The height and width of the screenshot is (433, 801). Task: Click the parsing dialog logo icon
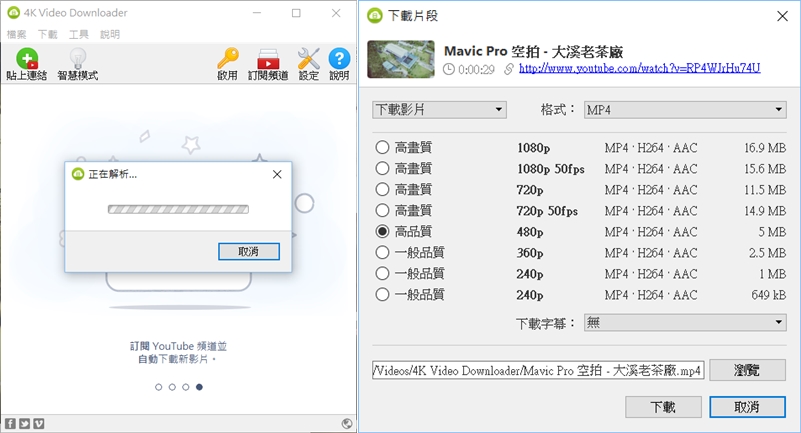coord(78,175)
